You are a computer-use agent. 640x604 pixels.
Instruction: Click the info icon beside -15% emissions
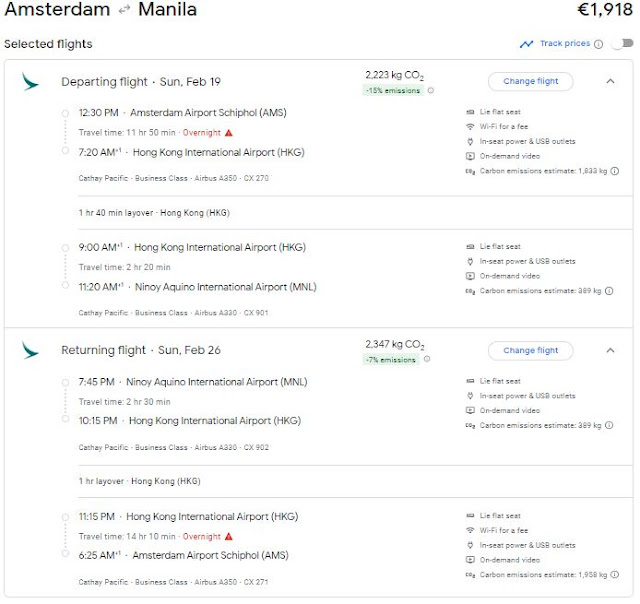click(430, 91)
